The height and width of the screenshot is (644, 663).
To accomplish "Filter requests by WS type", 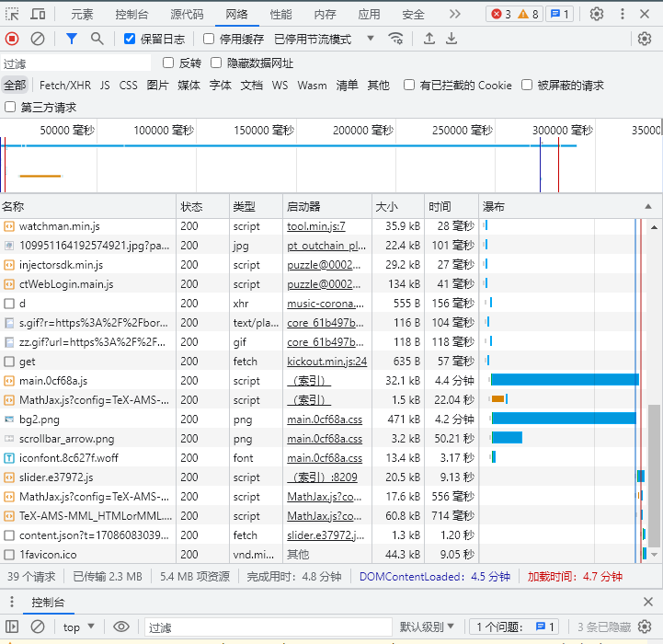I will point(280,86).
